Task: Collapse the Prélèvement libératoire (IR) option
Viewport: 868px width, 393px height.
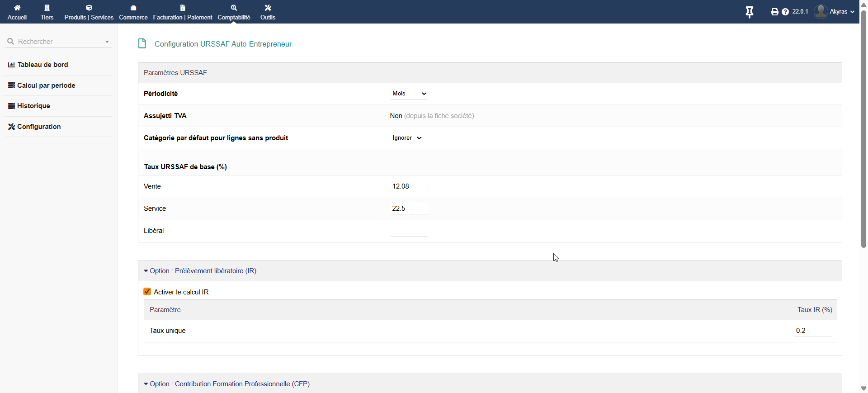Action: [200, 271]
